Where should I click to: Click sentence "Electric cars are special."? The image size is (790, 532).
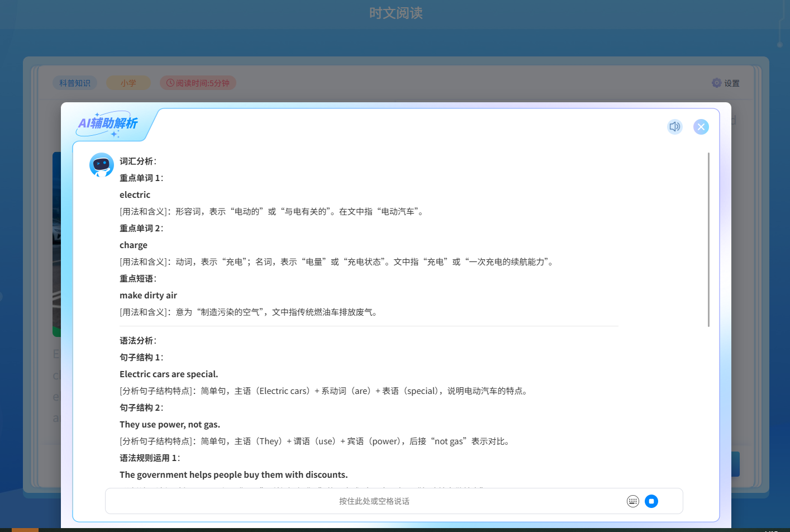coord(169,374)
